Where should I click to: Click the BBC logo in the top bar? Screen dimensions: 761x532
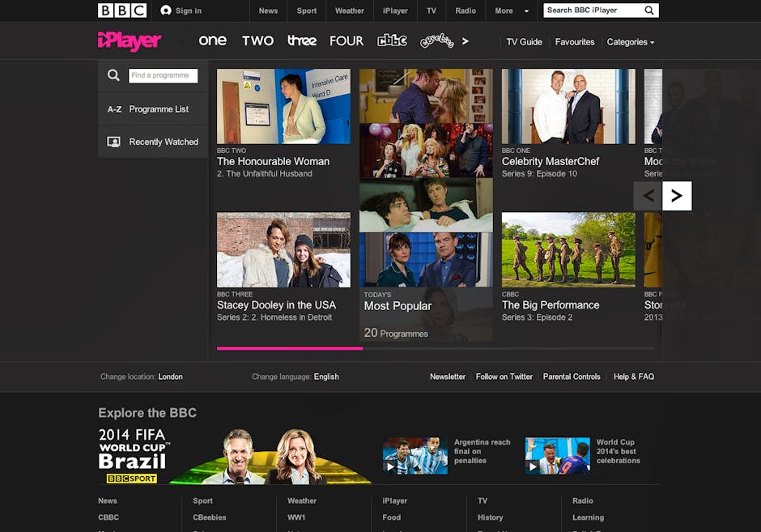click(121, 11)
